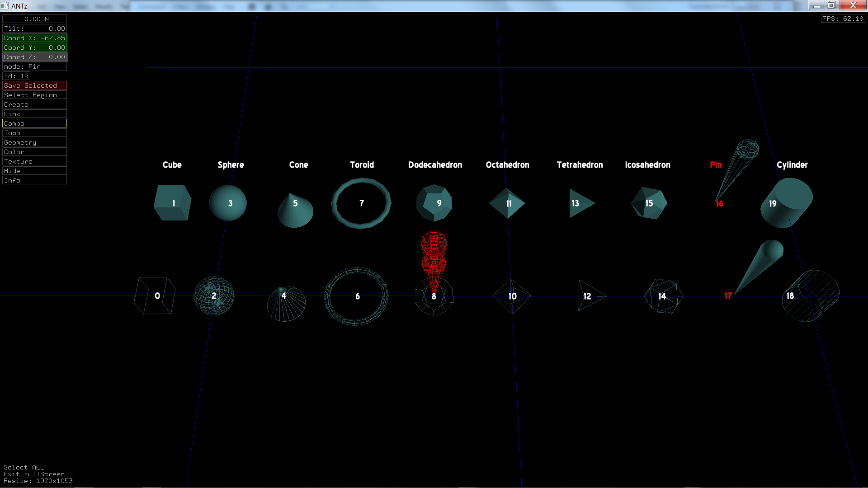Screen dimensions: 868x488
Task: Select the solid cube glyph numbered 1
Action: click(172, 203)
